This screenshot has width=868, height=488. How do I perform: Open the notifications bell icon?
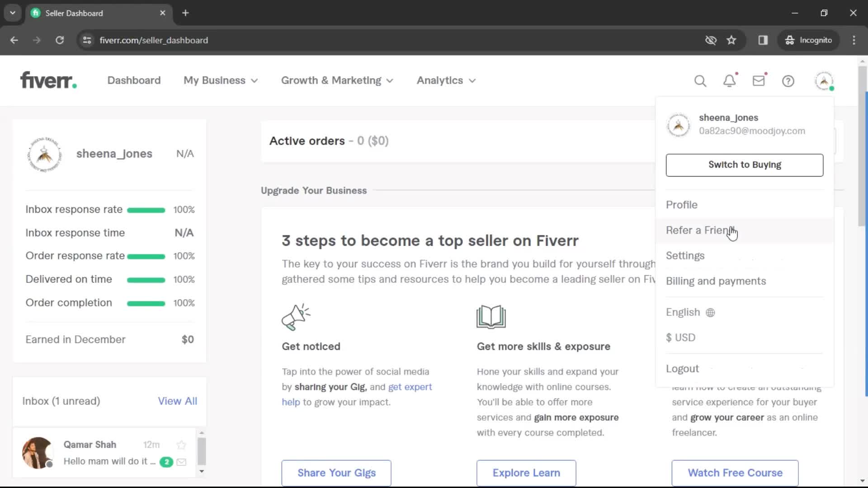(730, 80)
